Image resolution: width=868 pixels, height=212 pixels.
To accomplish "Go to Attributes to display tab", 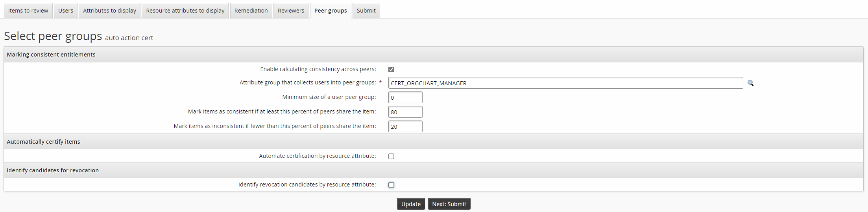I will pyautogui.click(x=109, y=11).
